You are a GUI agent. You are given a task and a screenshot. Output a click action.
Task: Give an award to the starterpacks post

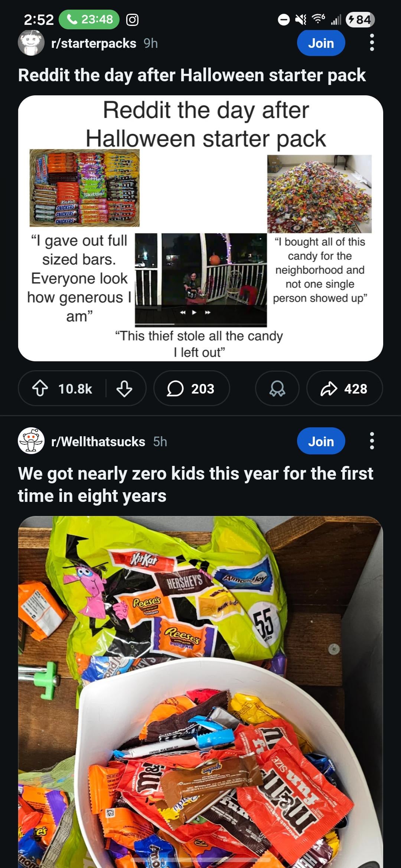[277, 388]
